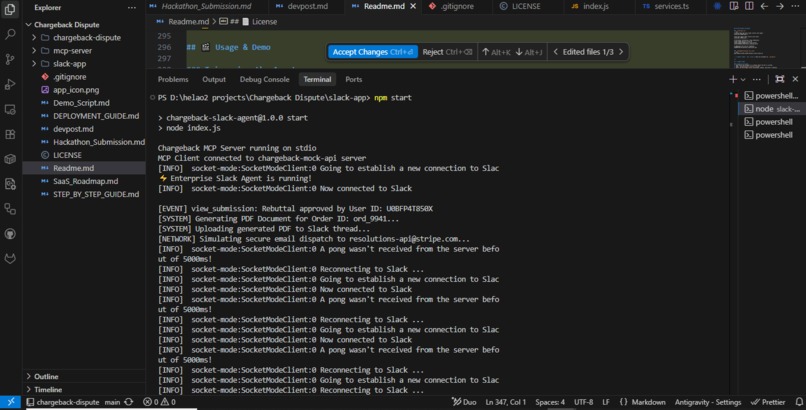Switch to the services.ts editor tab

(x=671, y=6)
